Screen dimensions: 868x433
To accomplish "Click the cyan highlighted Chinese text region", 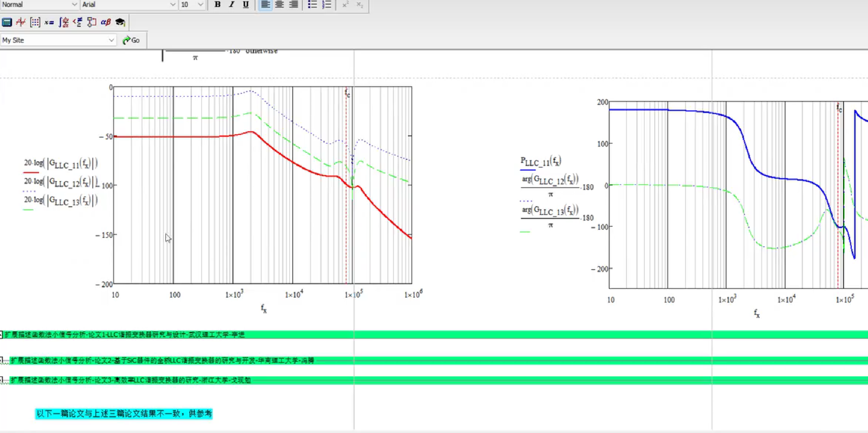I will tap(124, 413).
